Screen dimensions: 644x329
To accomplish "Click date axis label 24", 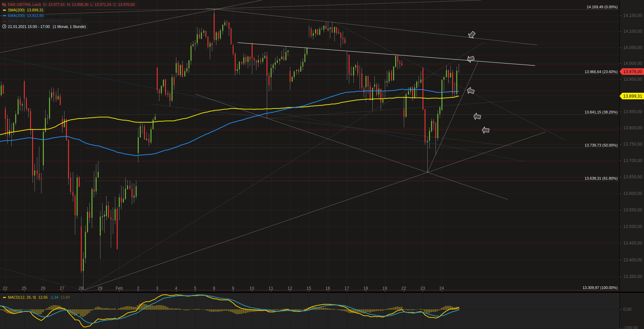I will (x=441, y=288).
